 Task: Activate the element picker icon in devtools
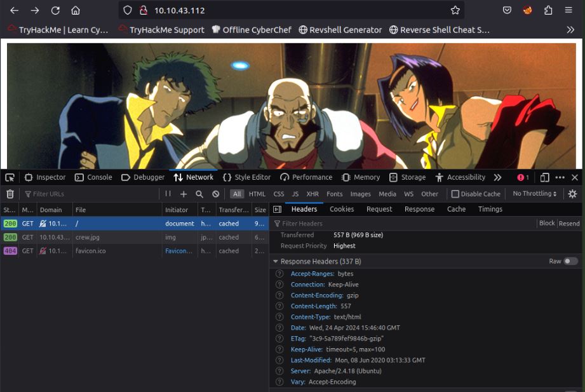pos(10,177)
